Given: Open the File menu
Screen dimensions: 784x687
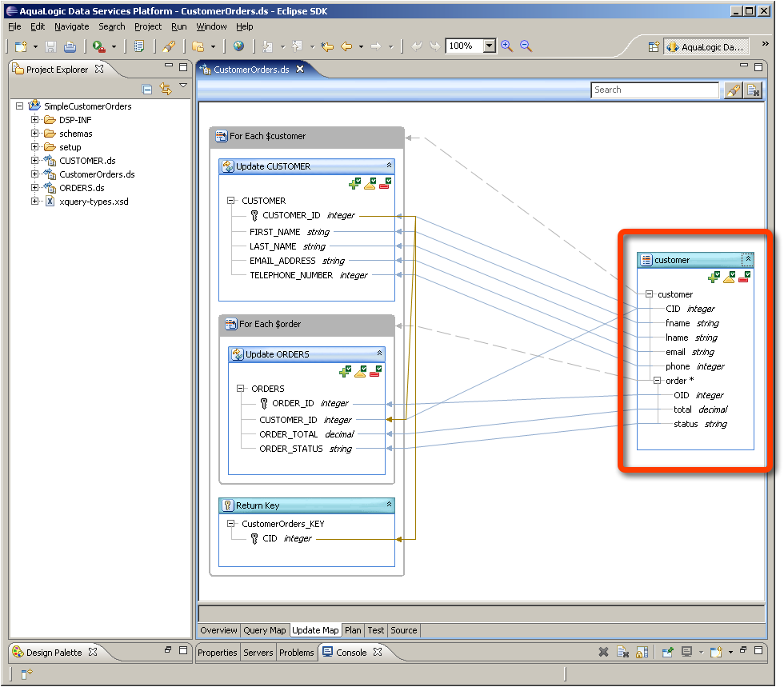Looking at the screenshot, I should click(x=14, y=26).
